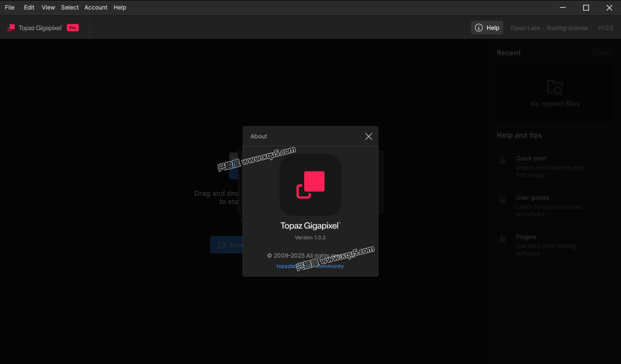Open the View menu

pos(49,7)
